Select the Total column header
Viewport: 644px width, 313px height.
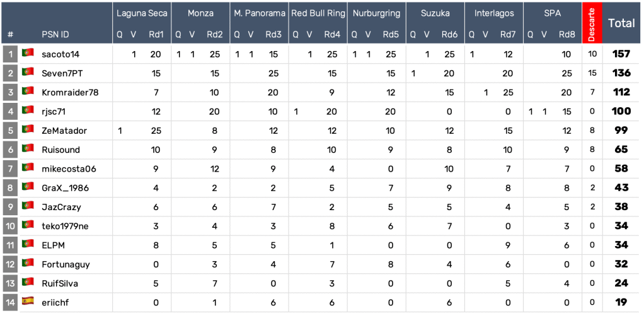(621, 23)
